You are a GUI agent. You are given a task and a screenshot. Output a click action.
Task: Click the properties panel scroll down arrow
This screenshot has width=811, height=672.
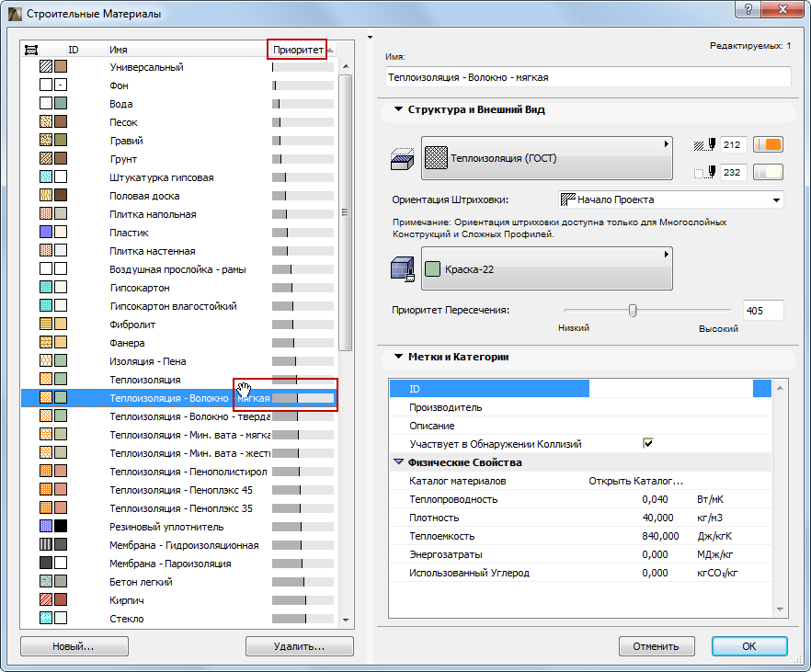780,609
